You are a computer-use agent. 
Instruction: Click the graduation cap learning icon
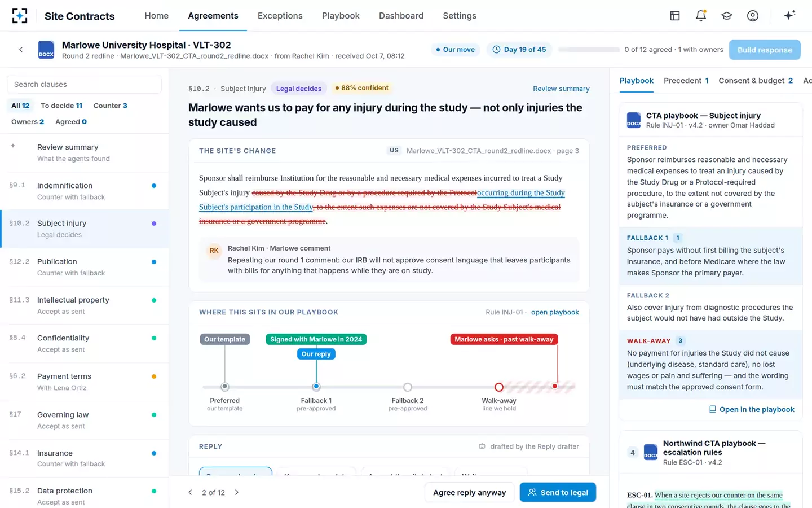[727, 16]
